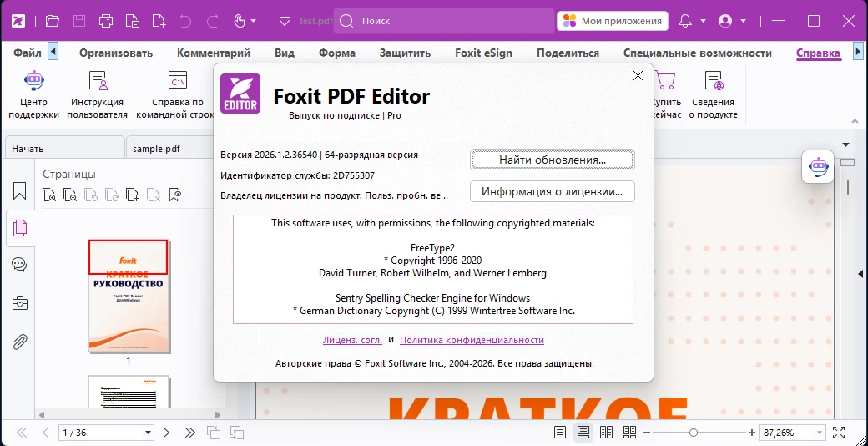The width and height of the screenshot is (868, 446).
Task: Switch to the Поделиться tab
Action: tap(568, 53)
